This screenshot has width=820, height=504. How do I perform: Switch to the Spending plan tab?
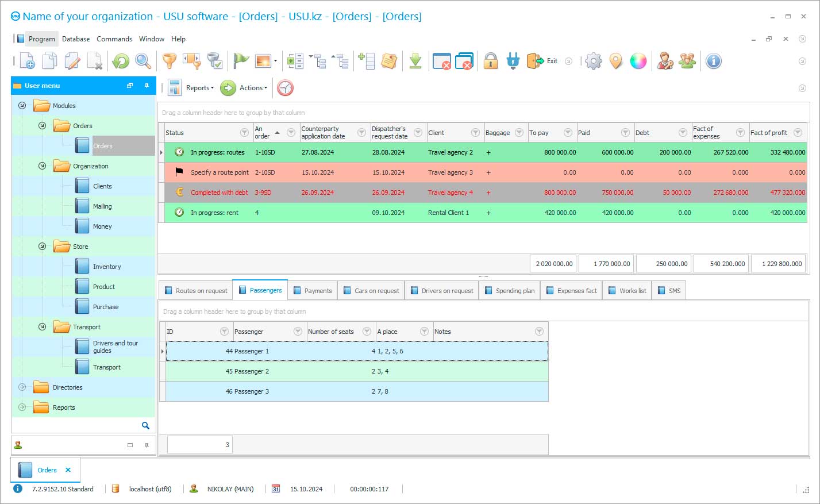(x=510, y=291)
